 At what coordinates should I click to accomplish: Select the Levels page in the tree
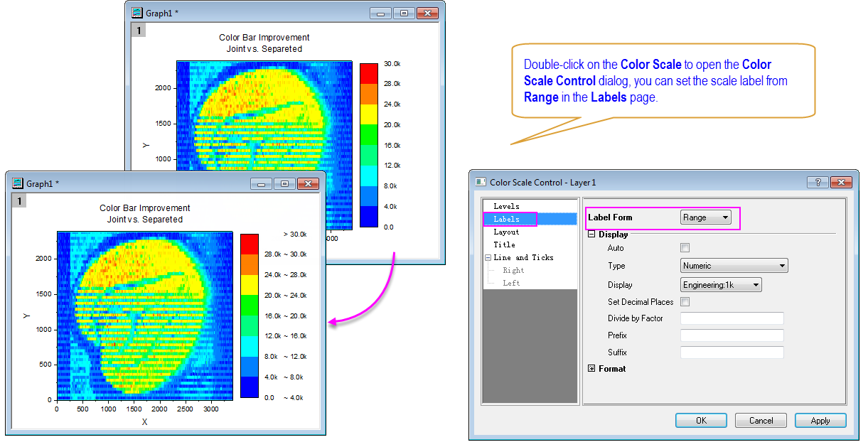pos(506,206)
